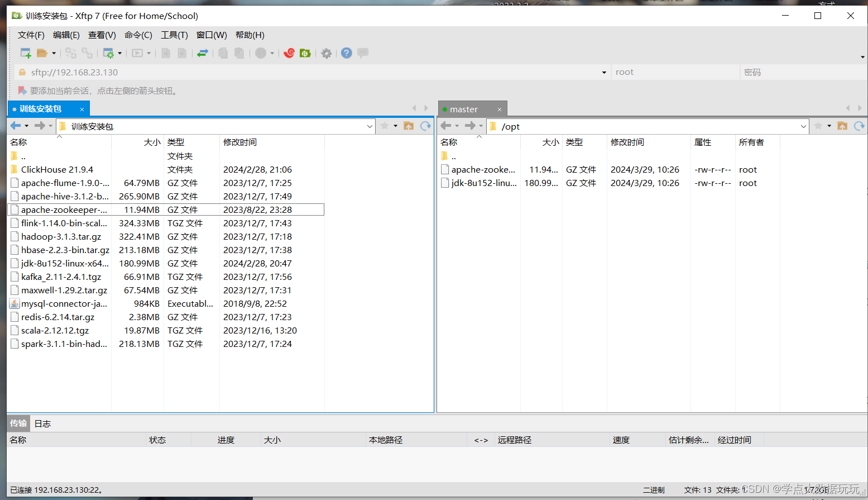Sort local files by 名称 column
The height and width of the screenshot is (500, 868).
tap(59, 142)
